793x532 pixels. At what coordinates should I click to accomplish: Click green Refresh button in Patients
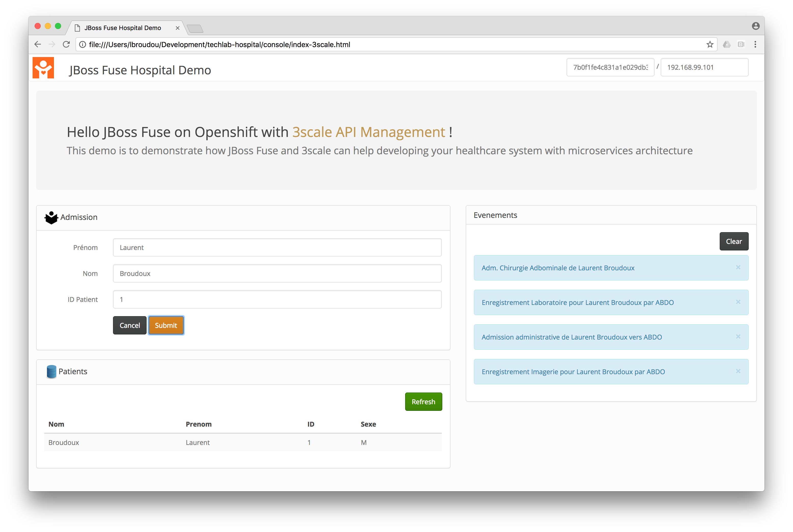tap(423, 402)
